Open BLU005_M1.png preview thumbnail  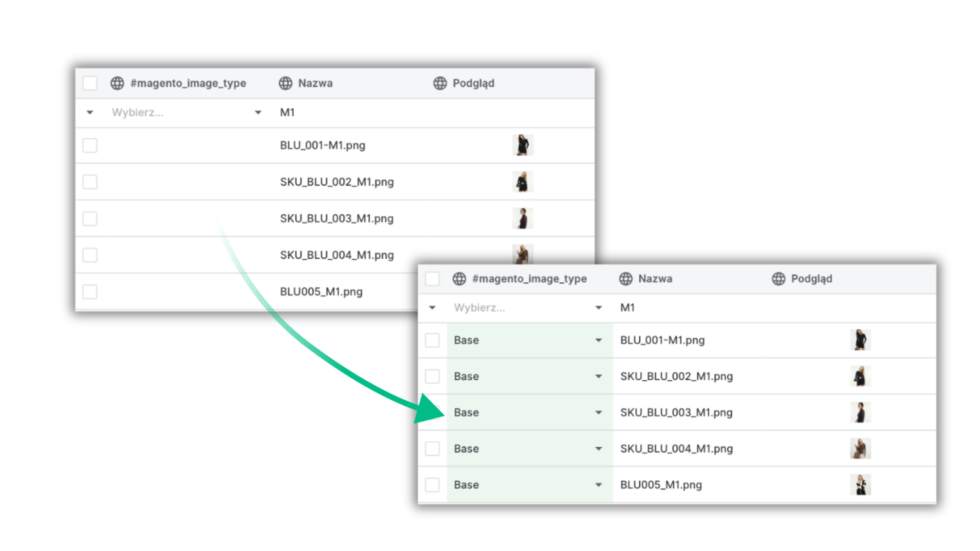tap(860, 485)
